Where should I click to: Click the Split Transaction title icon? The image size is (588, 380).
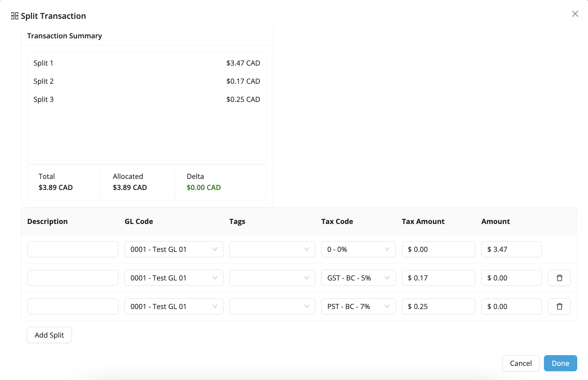14,16
